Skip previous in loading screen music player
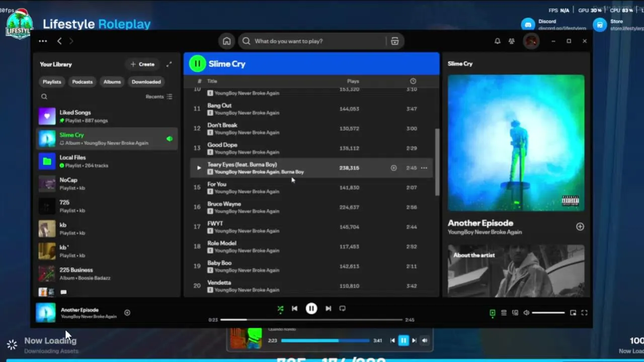The width and height of the screenshot is (644, 362). point(392,340)
